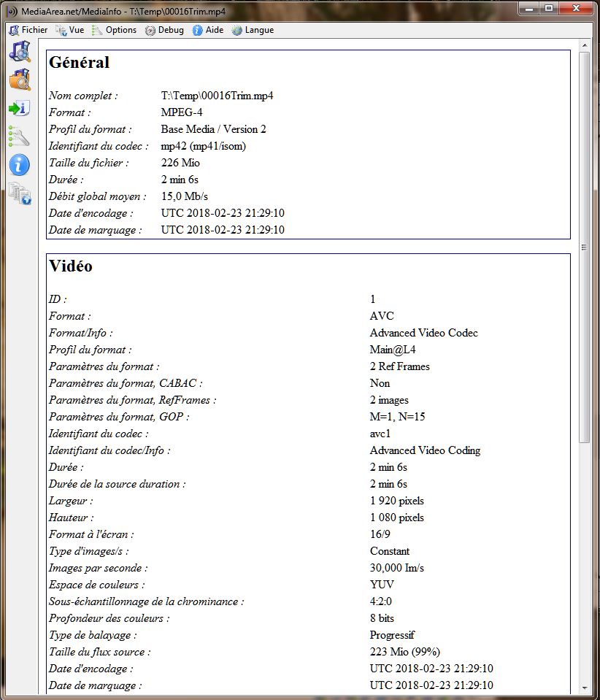Open the Fichier menu

[x=28, y=30]
